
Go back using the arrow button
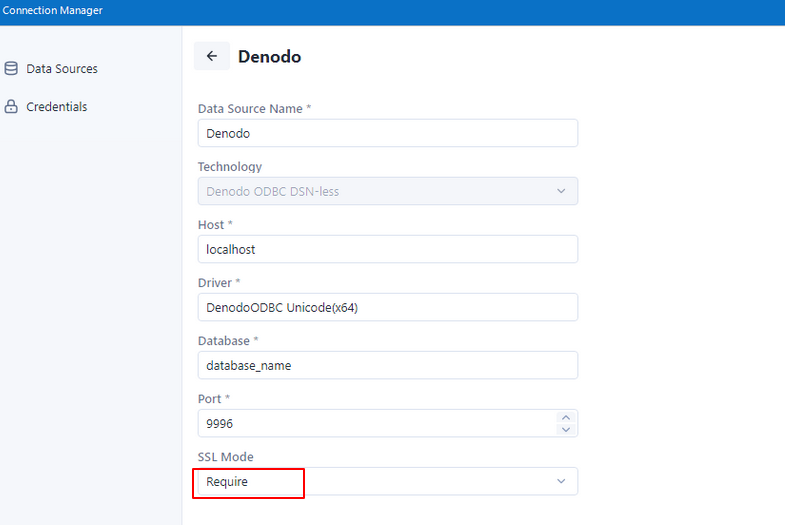click(212, 56)
